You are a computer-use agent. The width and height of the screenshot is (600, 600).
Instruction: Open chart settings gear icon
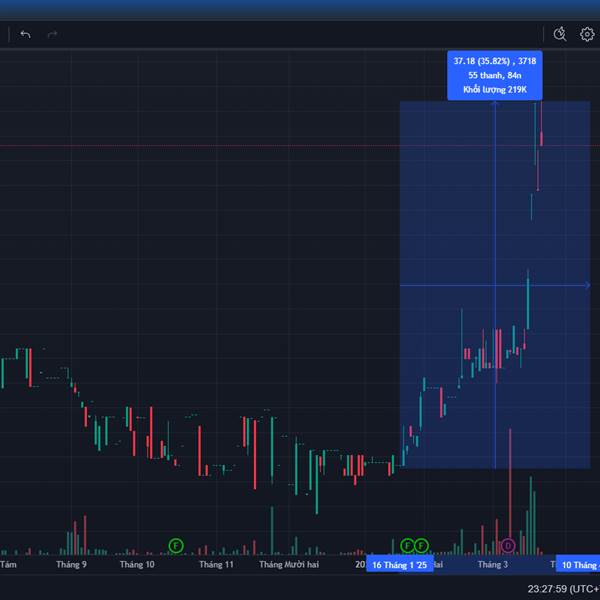[587, 34]
